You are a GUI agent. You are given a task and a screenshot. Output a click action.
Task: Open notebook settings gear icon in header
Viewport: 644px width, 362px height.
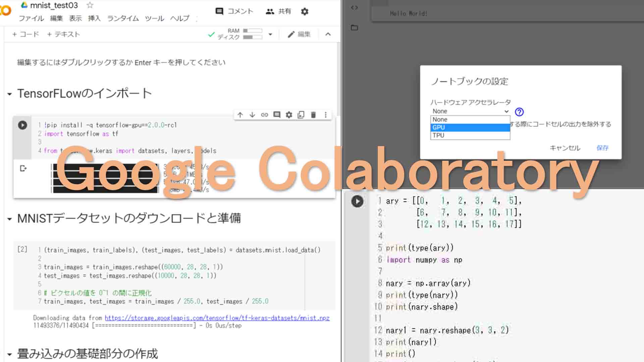pos(305,12)
